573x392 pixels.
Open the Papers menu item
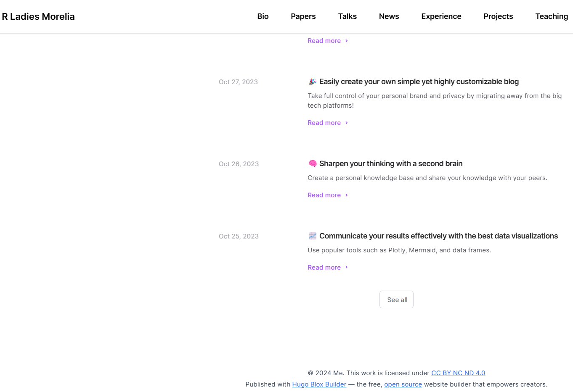[303, 16]
